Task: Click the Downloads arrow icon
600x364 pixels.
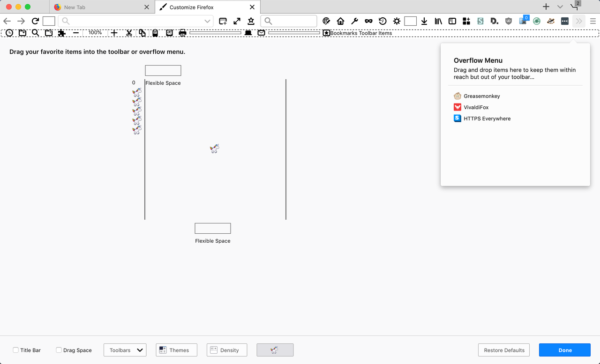Action: click(x=424, y=21)
